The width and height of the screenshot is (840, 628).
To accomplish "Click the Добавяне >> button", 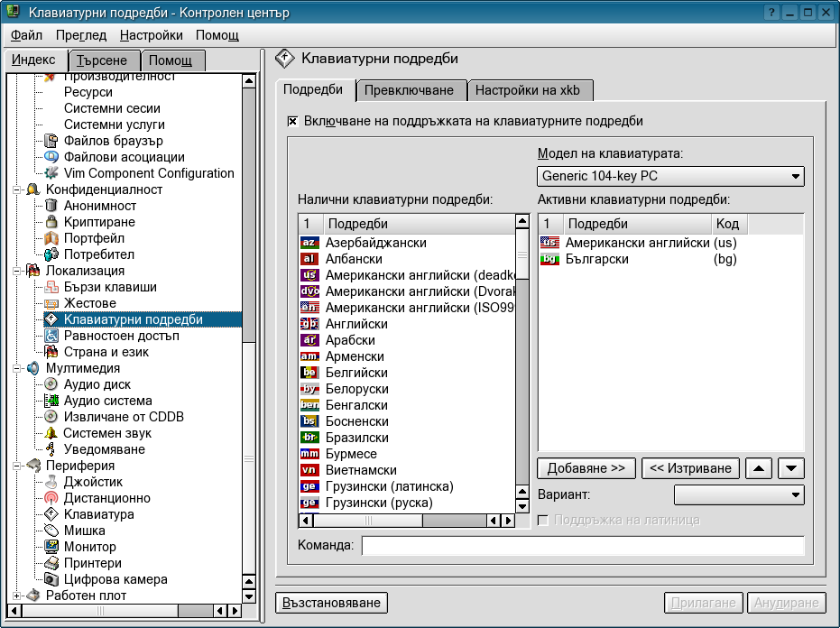I will (586, 468).
